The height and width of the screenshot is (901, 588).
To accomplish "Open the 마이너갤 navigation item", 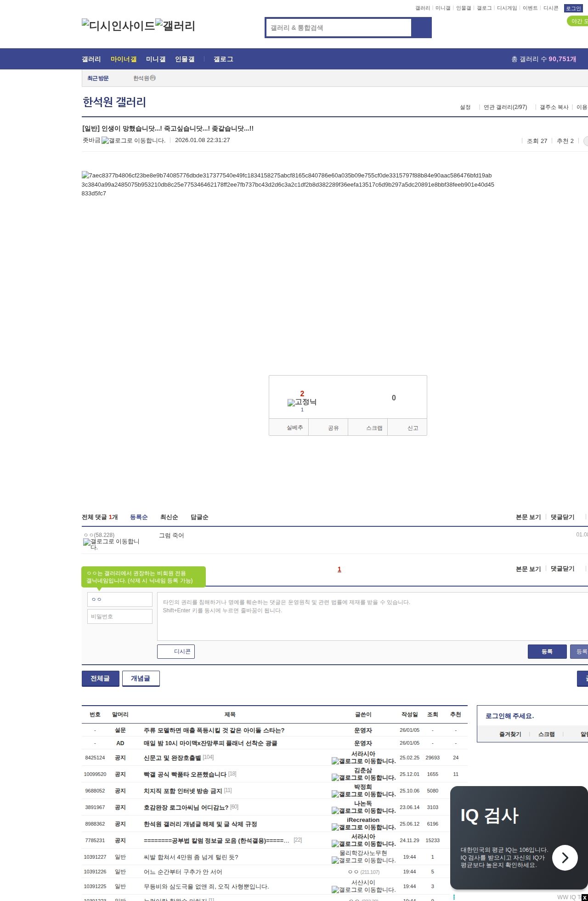I will (124, 59).
